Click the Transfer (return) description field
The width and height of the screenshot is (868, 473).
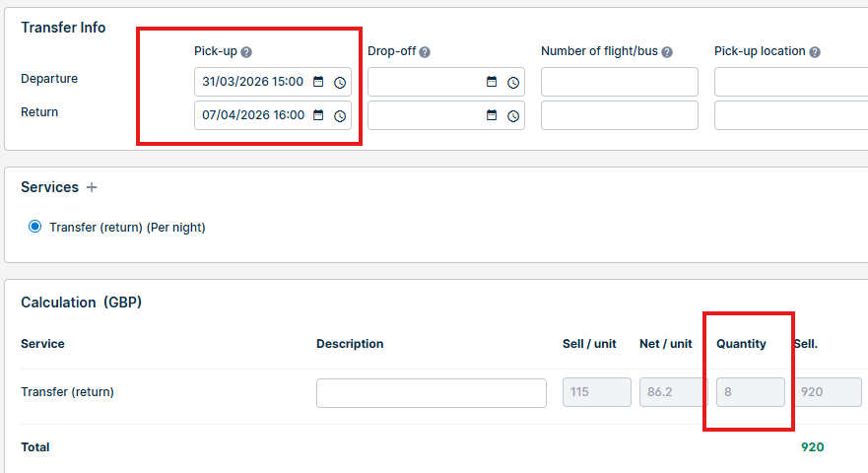pyautogui.click(x=431, y=392)
